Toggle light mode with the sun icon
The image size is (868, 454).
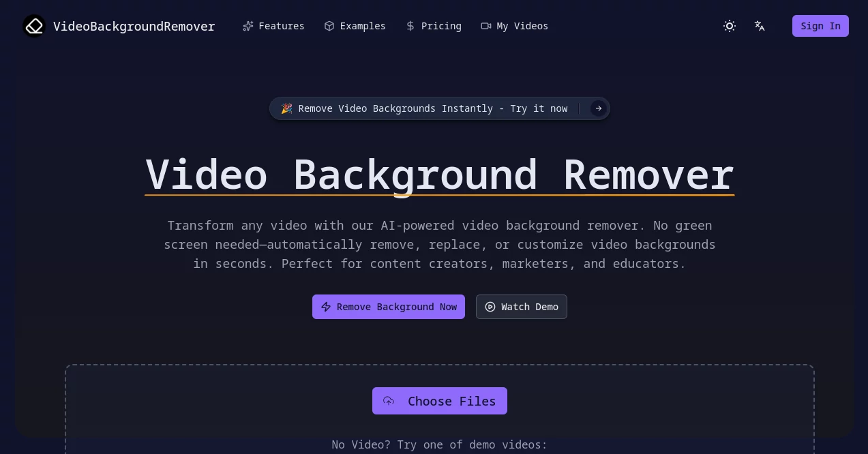pyautogui.click(x=730, y=26)
